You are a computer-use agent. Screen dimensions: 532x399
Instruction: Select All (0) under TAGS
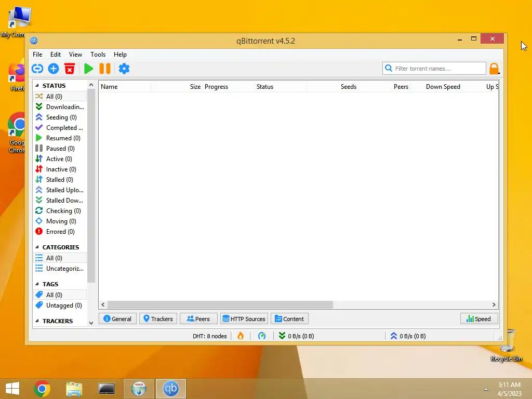pyautogui.click(x=60, y=295)
